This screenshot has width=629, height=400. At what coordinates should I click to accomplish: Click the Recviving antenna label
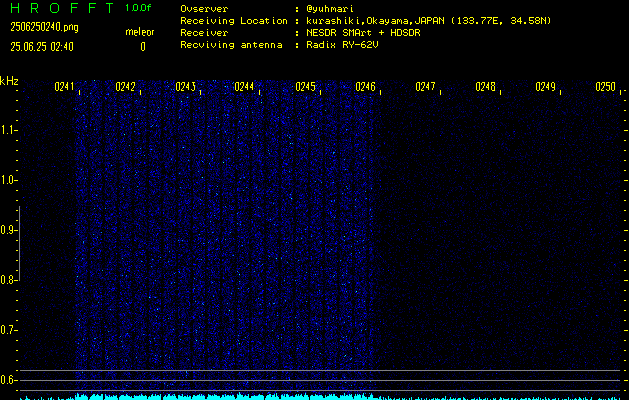coord(231,45)
